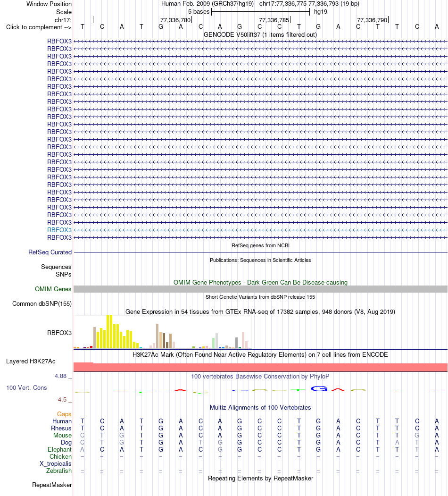448x496 pixels.
Task: Open the GENCODE V50lift37 track title
Action: pos(260,34)
